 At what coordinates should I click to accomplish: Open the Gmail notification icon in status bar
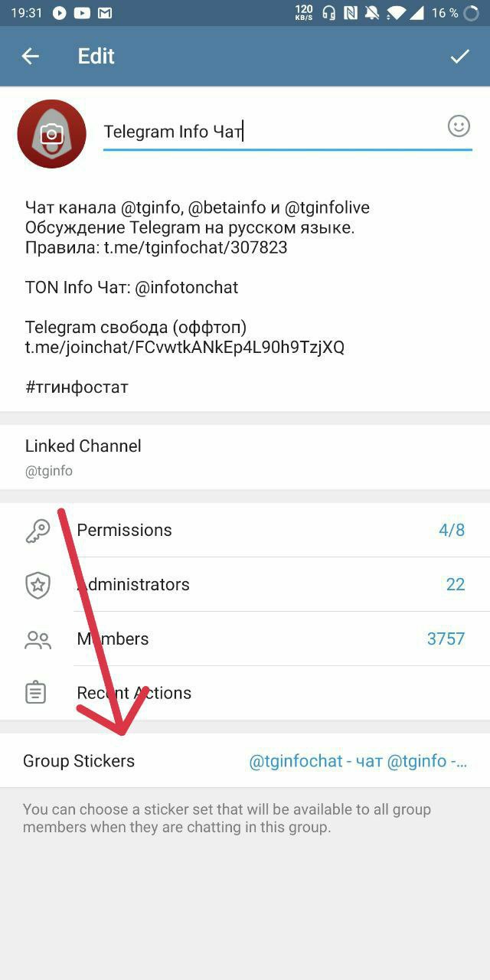(105, 13)
